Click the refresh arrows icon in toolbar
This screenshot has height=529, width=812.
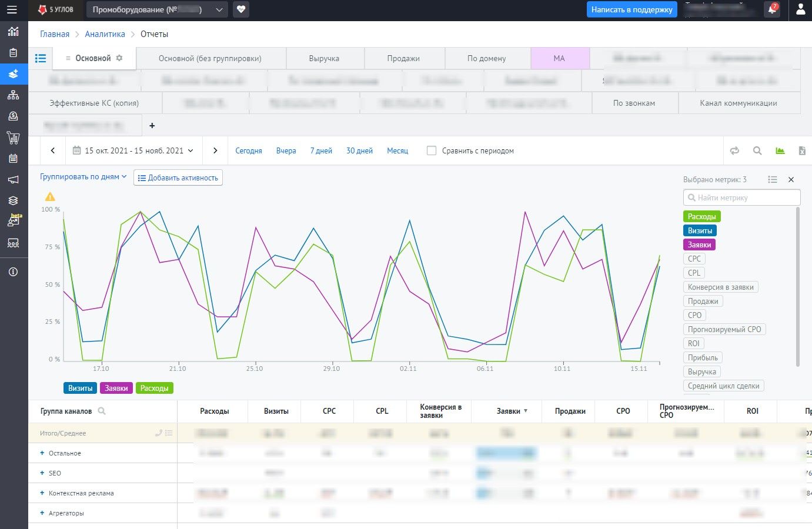coord(734,151)
